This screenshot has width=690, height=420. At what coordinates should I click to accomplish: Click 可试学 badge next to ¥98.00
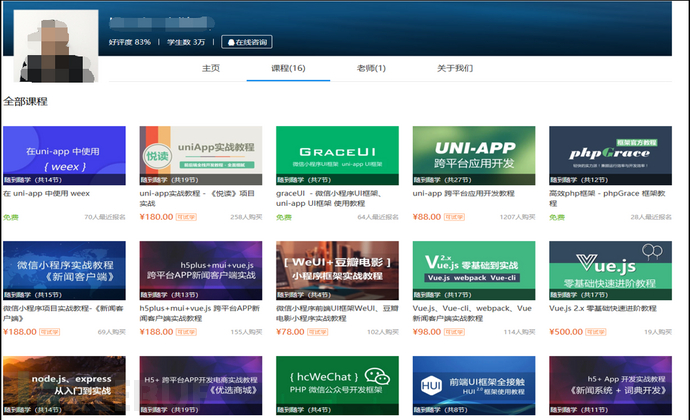pos(454,332)
